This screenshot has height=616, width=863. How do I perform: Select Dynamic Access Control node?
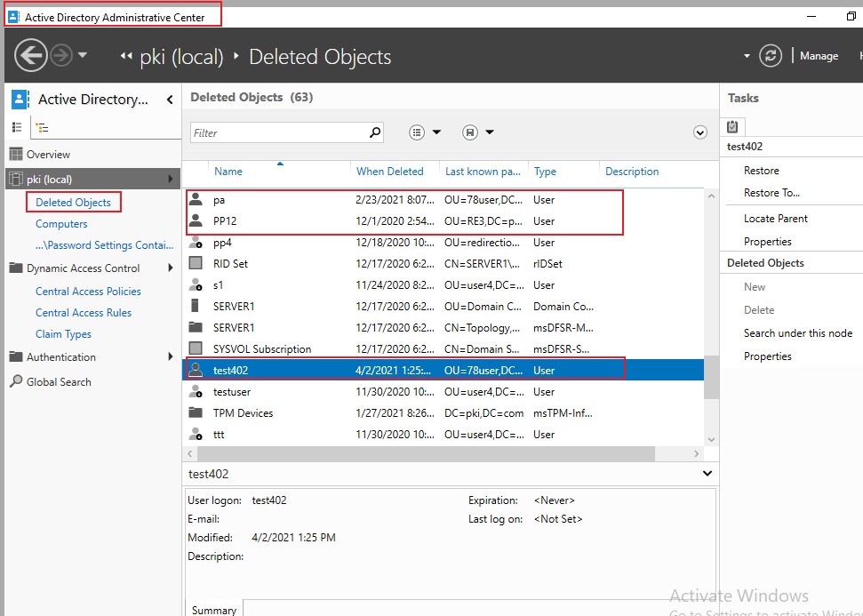point(83,268)
